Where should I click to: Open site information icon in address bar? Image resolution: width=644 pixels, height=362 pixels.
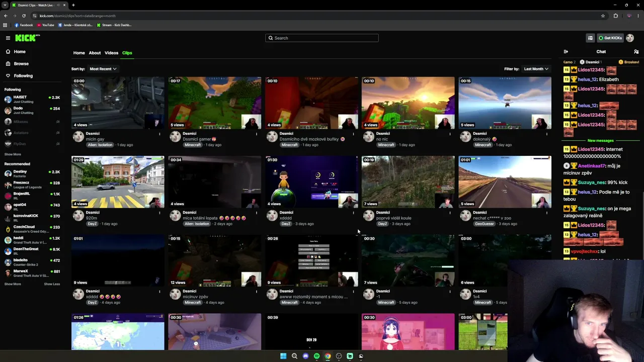pyautogui.click(x=34, y=16)
